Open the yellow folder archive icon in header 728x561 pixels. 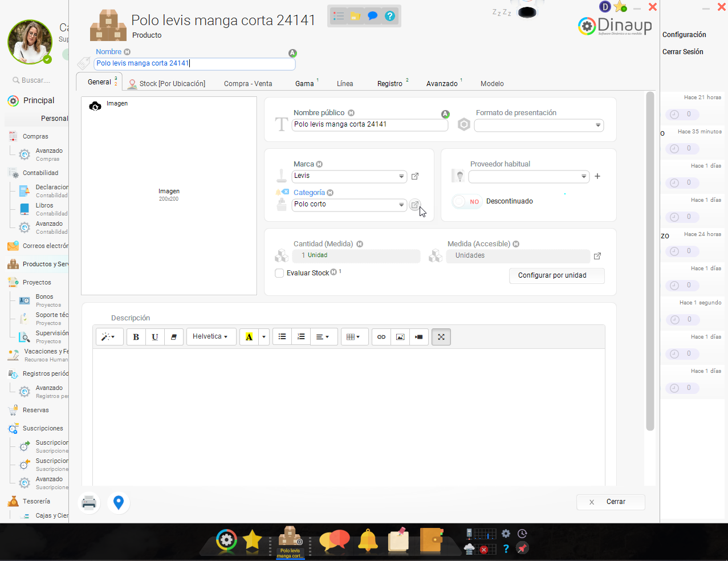coord(355,16)
